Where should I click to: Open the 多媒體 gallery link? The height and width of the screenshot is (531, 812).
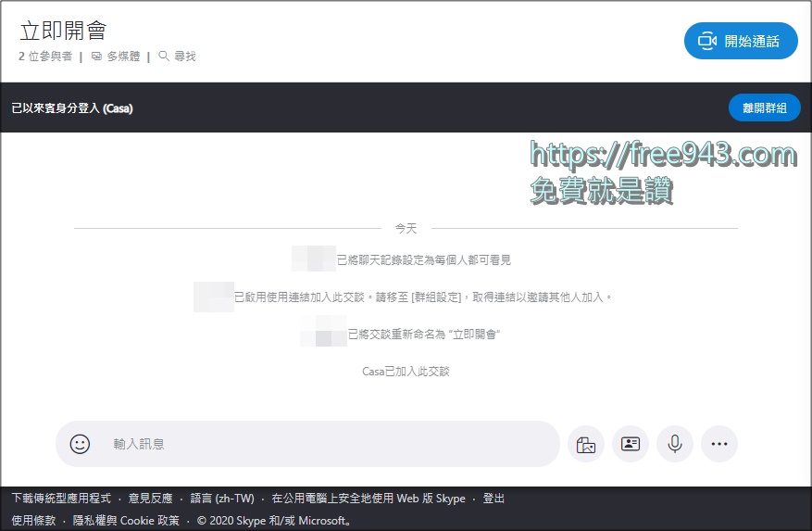(116, 56)
